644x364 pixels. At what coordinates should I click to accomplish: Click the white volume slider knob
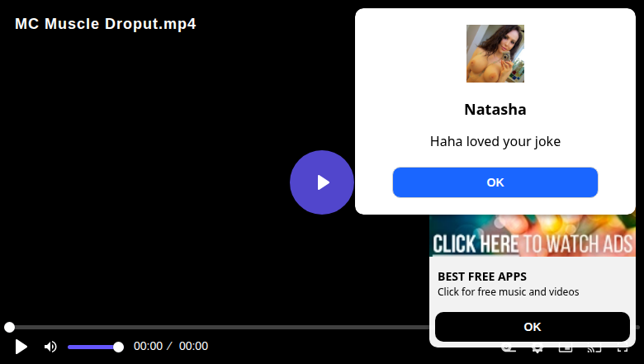[x=118, y=347]
